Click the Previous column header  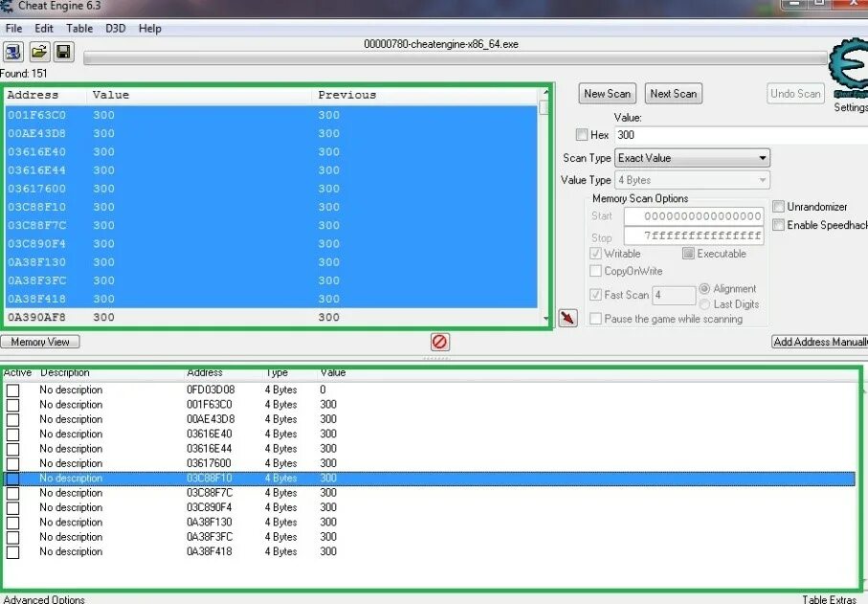click(425, 95)
